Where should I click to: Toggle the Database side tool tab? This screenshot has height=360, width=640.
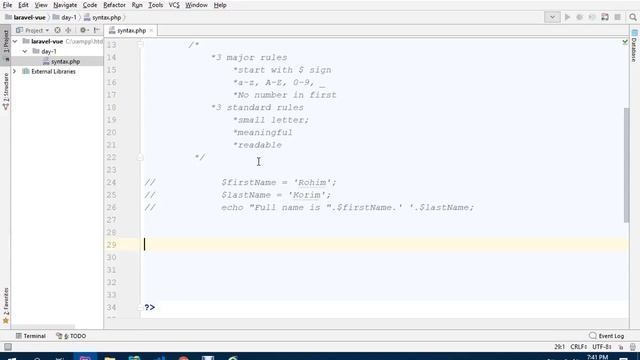[634, 46]
